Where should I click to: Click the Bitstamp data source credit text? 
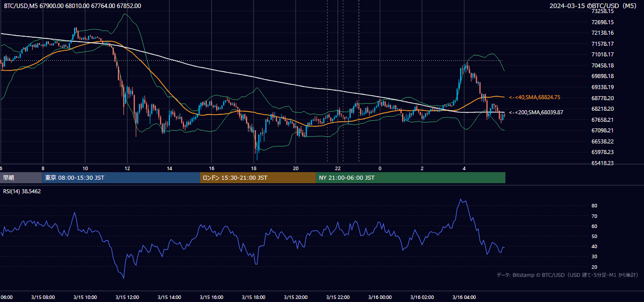coord(567,275)
